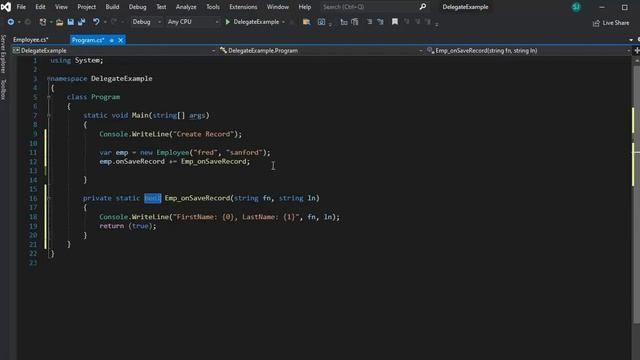This screenshot has height=360, width=640.
Task: Expand the arrow next to DelegateExample start button
Action: [283, 22]
